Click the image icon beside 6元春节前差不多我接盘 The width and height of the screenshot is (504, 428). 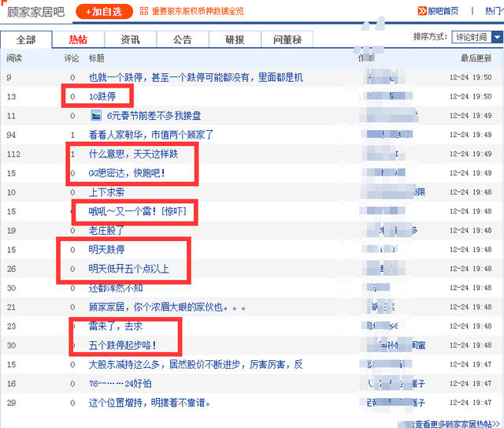tap(96, 116)
